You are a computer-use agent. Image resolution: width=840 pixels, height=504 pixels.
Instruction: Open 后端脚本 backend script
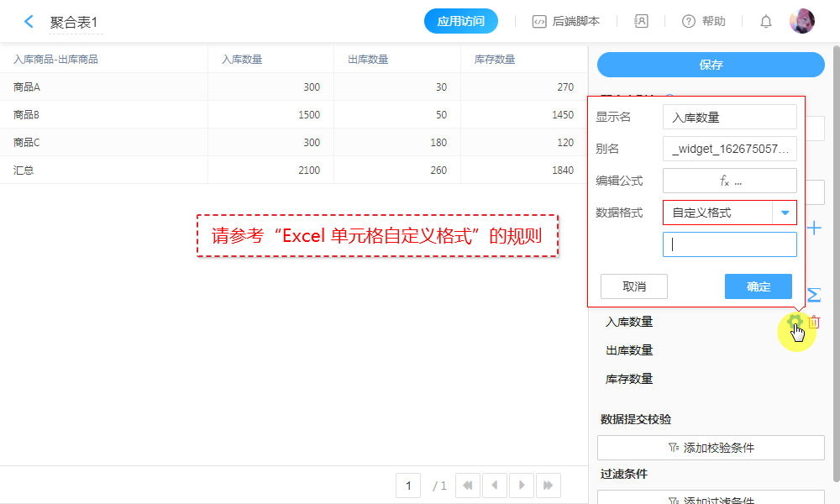point(566,22)
